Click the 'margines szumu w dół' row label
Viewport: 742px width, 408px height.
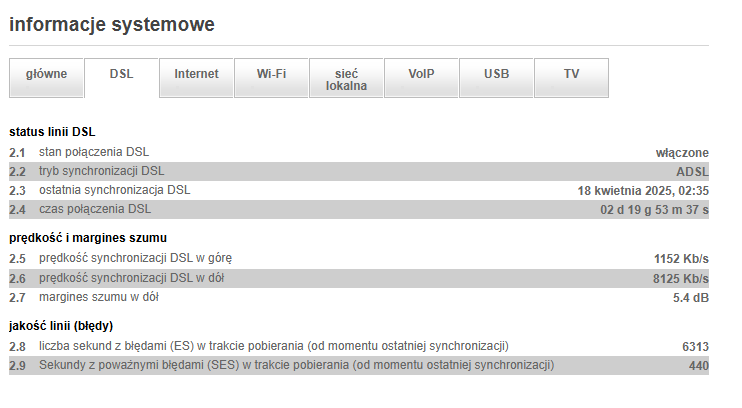coord(98,297)
